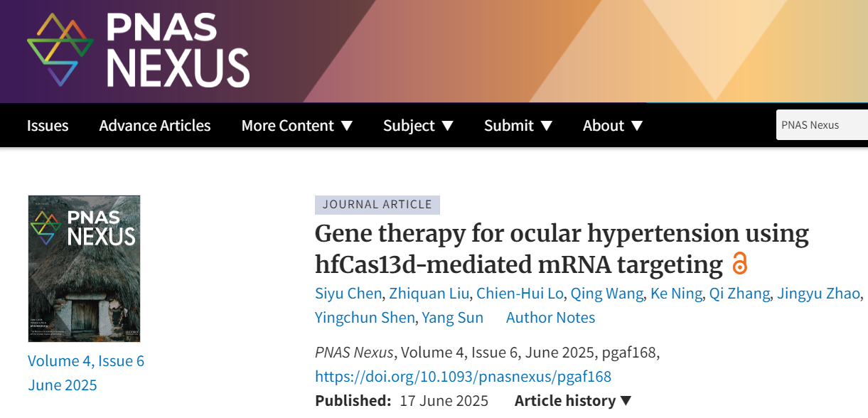
Task: Go to Advance Articles
Action: pos(155,126)
